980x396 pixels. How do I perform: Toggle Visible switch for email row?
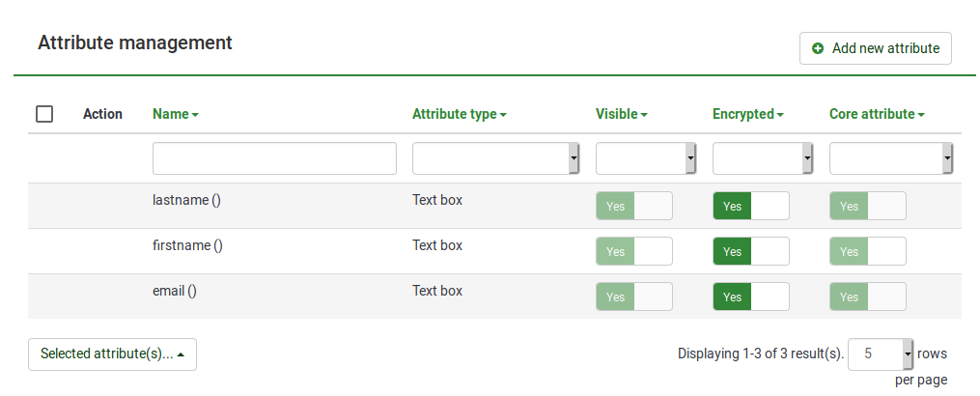coord(633,297)
